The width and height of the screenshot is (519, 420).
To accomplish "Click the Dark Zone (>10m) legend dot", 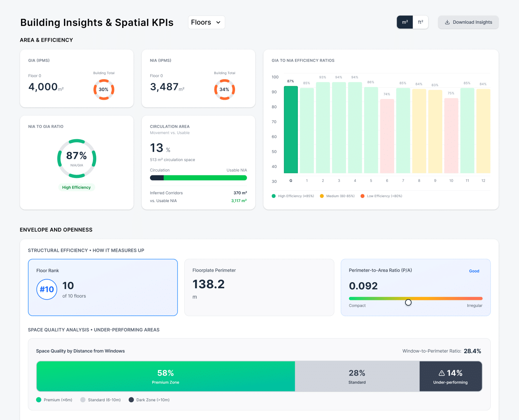I will [131, 400].
